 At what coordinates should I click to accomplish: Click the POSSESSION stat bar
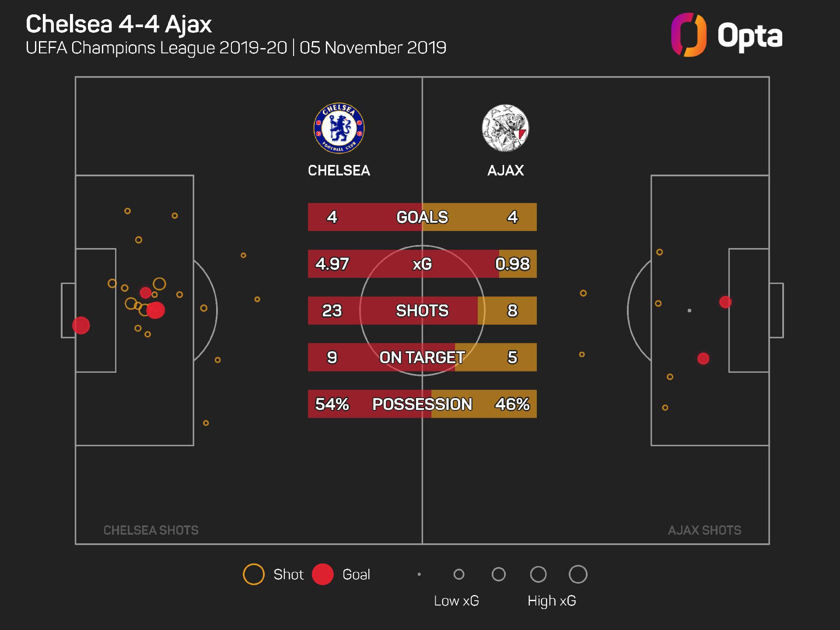(x=422, y=404)
